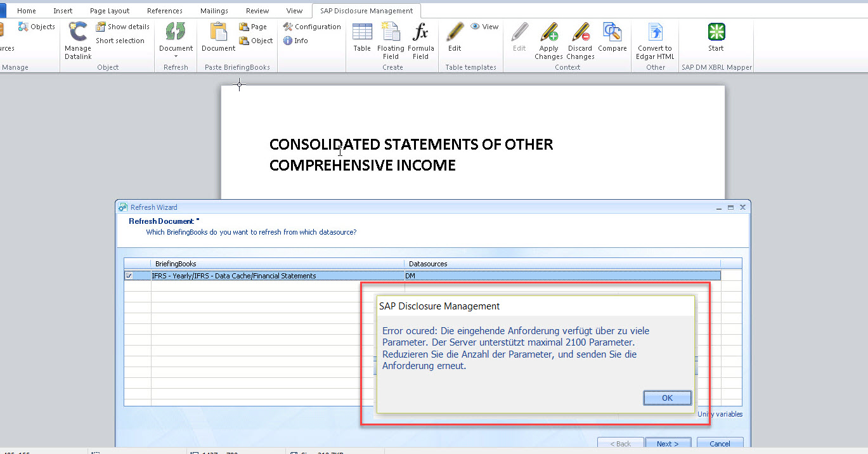Click Discard Changes

tap(580, 41)
